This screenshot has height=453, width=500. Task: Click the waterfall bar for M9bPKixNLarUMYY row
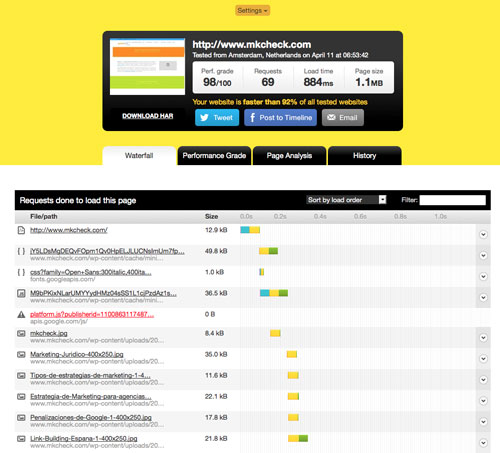click(274, 293)
